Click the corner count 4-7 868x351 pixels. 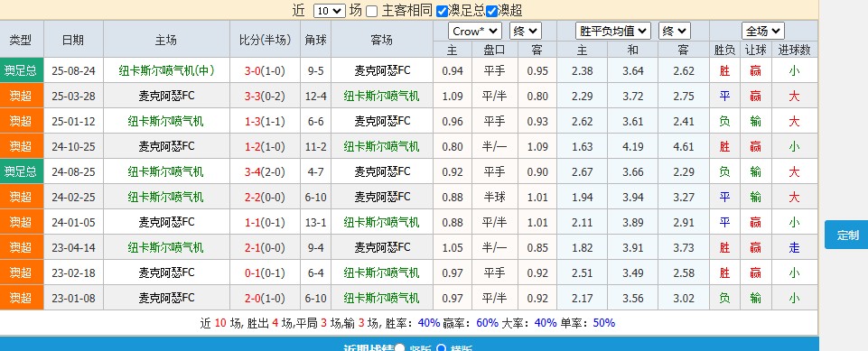pos(315,172)
